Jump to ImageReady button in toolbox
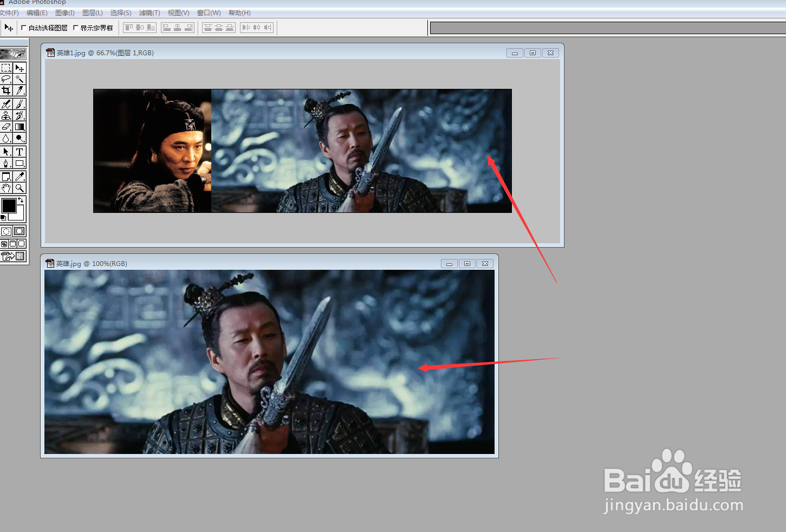786x532 pixels. [x=13, y=256]
